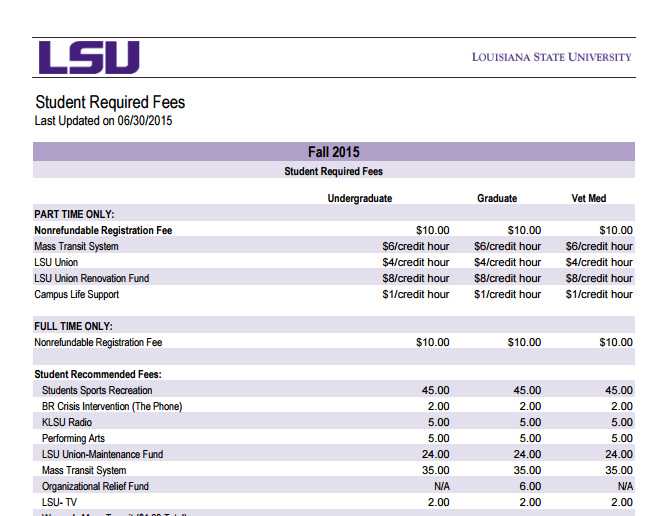Viewport: 655px width, 516px height.
Task: Click 'Campus Life Support' row label
Action: click(x=76, y=295)
